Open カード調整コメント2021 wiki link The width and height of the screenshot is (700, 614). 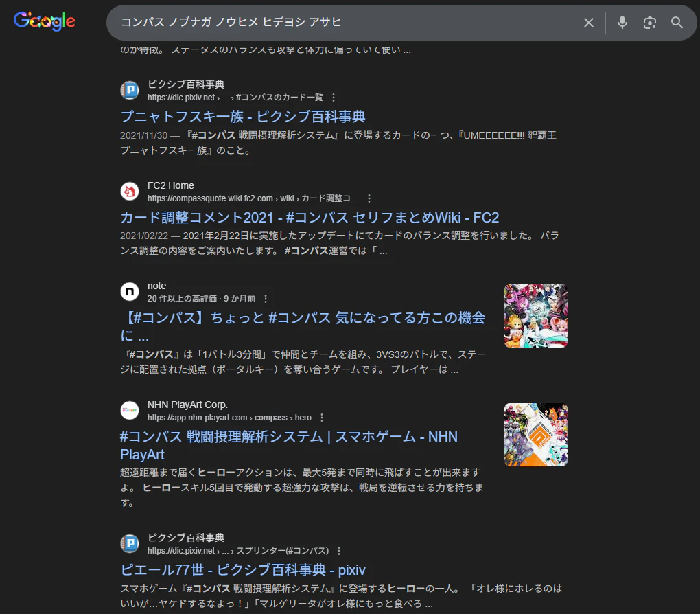[x=310, y=218]
